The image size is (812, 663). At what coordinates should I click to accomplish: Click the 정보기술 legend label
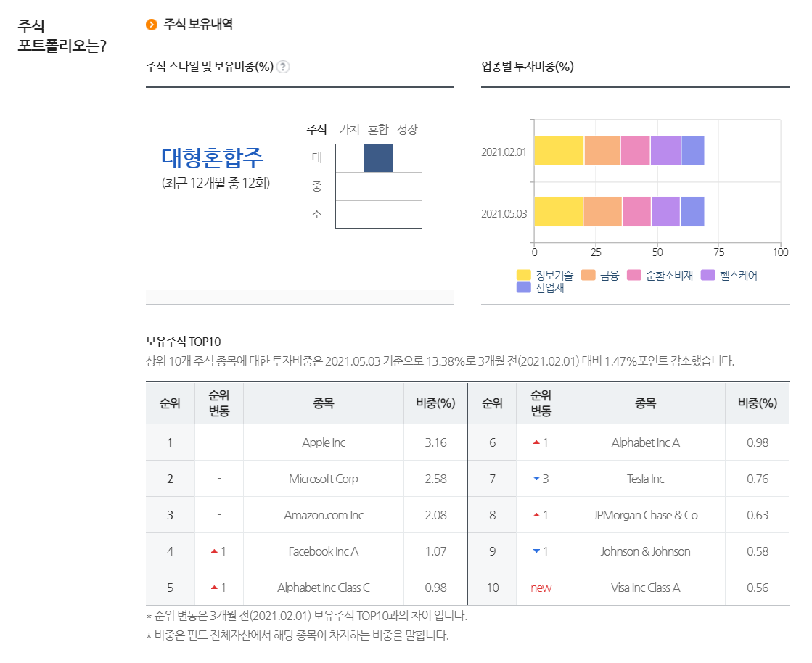tap(554, 276)
